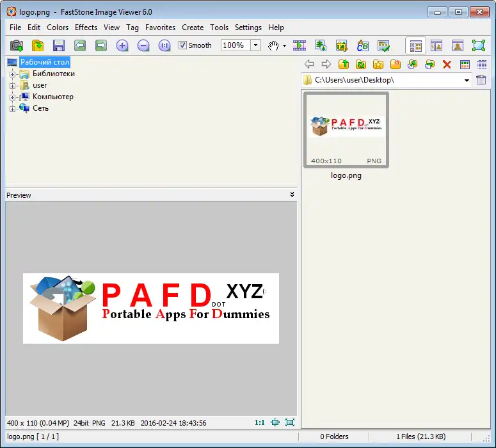Switch to details list view icon

coord(482,65)
